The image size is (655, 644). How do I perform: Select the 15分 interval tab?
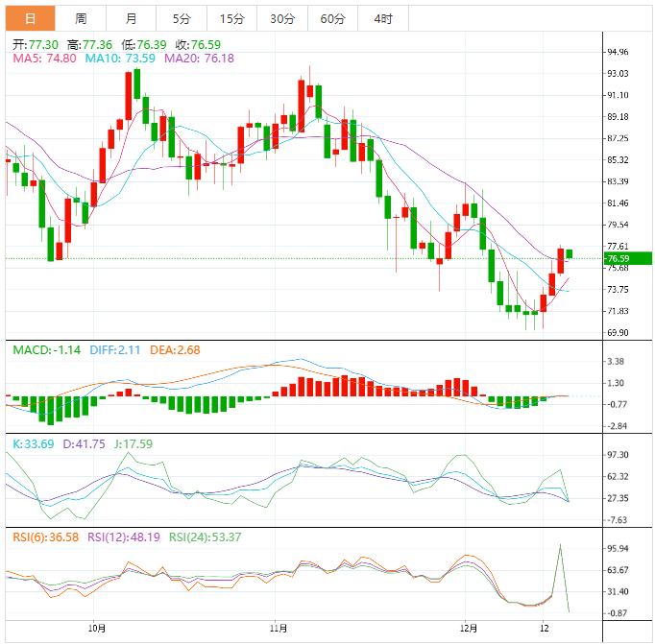pos(231,19)
